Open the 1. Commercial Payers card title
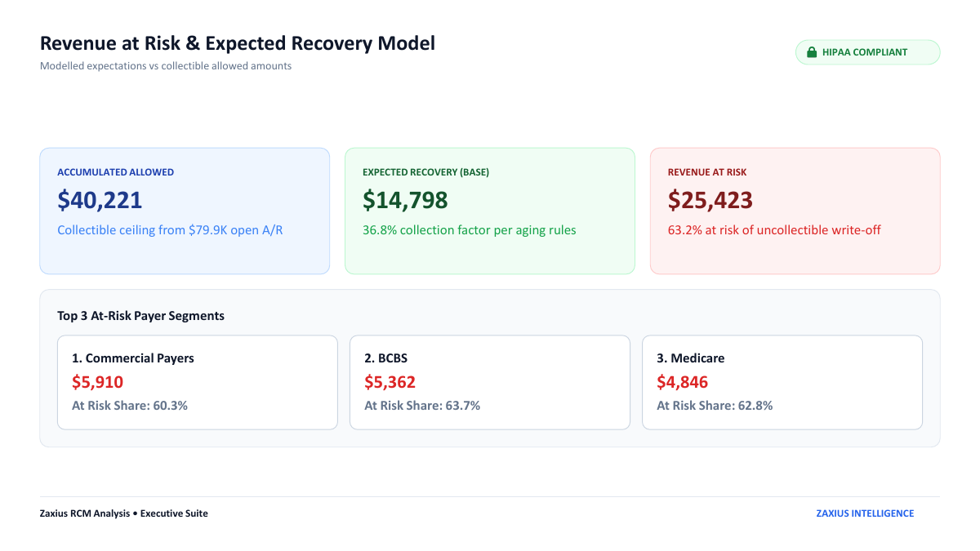 coord(133,358)
